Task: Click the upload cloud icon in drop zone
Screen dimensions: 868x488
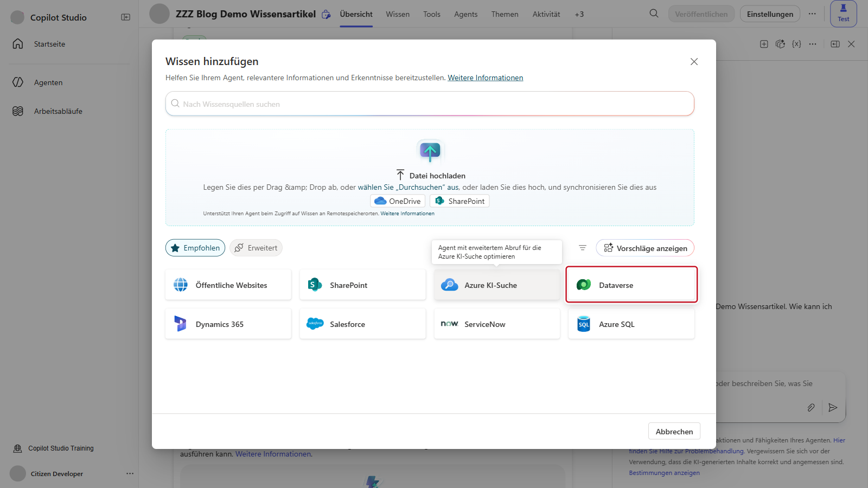Action: [430, 151]
